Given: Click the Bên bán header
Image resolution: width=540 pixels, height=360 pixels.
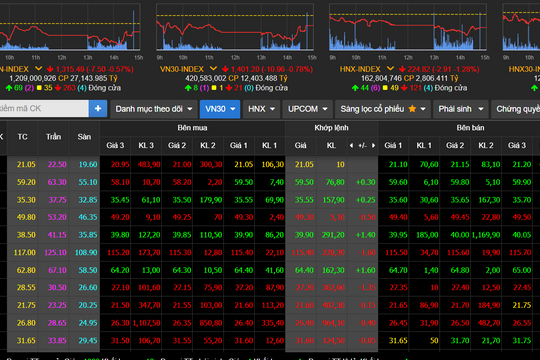Looking at the screenshot, I should 470,128.
